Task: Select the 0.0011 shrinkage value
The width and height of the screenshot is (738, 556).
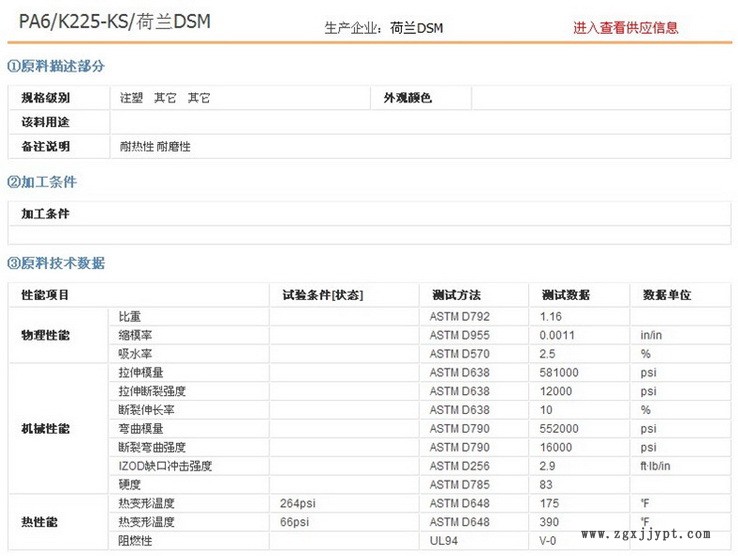Action: [557, 335]
